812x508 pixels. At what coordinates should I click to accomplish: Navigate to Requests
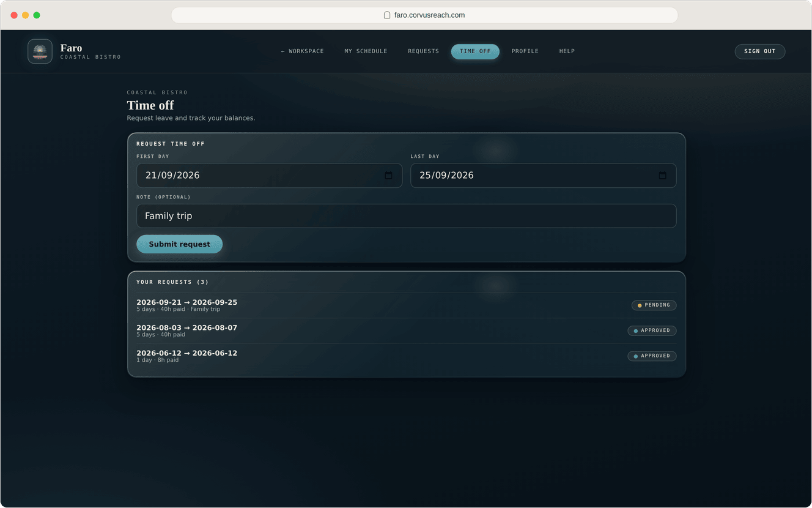click(x=424, y=51)
